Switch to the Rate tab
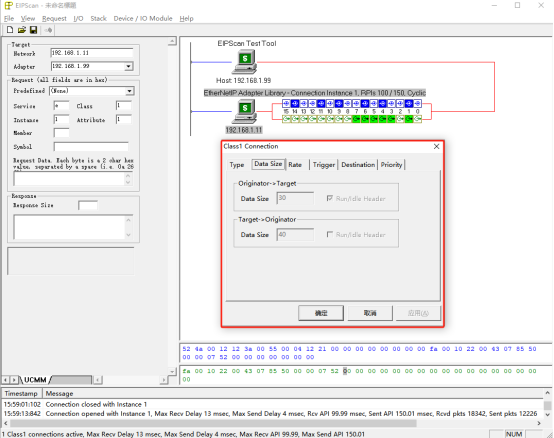Screen dimensions: 554x438 (x=295, y=165)
